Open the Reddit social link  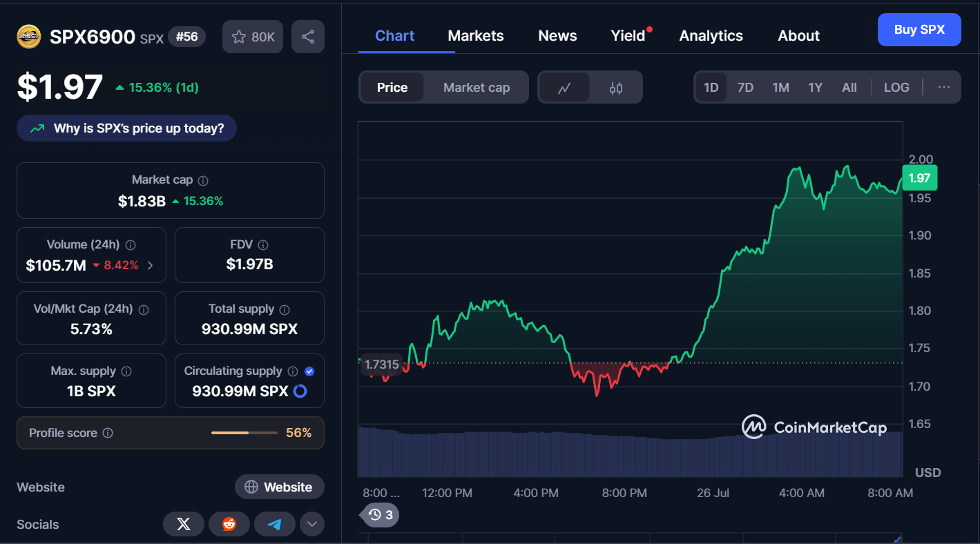(x=229, y=524)
